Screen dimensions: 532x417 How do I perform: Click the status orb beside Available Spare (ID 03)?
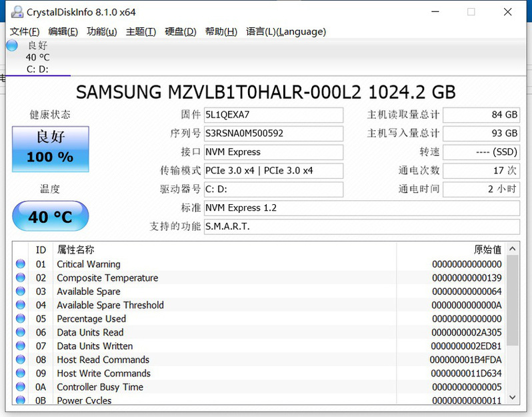click(21, 291)
